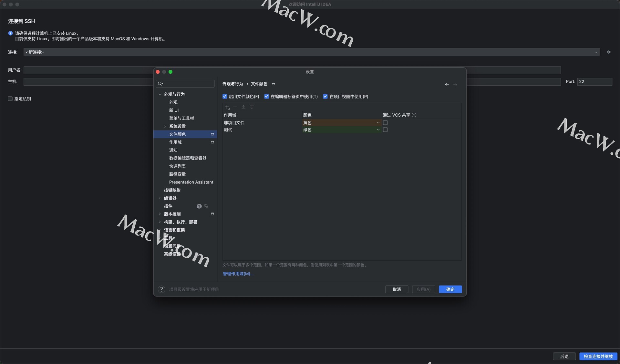
Task: Open Presentation Assistant settings page
Action: [x=191, y=182]
